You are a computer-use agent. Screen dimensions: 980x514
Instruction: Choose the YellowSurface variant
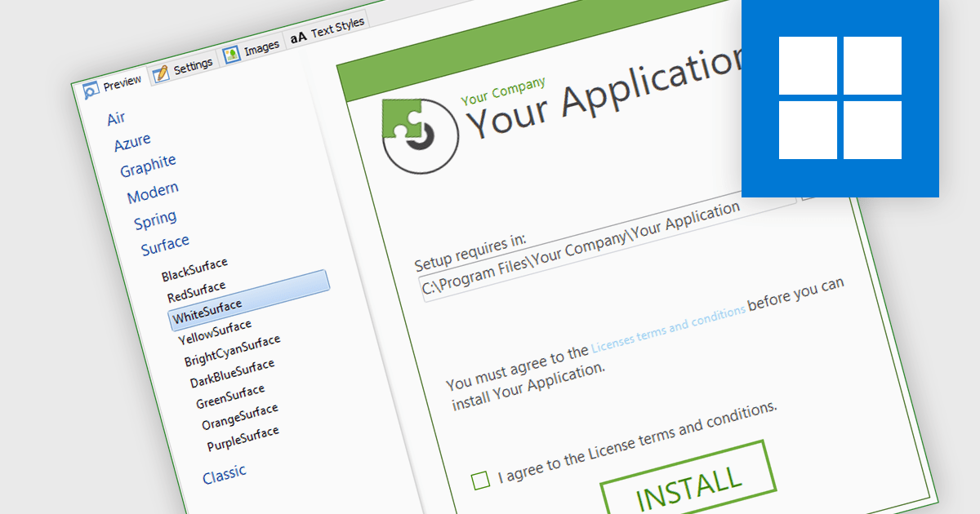click(x=215, y=332)
